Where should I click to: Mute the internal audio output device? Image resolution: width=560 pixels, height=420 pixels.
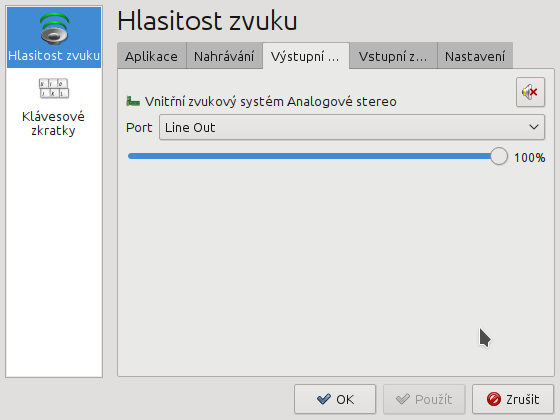[x=530, y=92]
